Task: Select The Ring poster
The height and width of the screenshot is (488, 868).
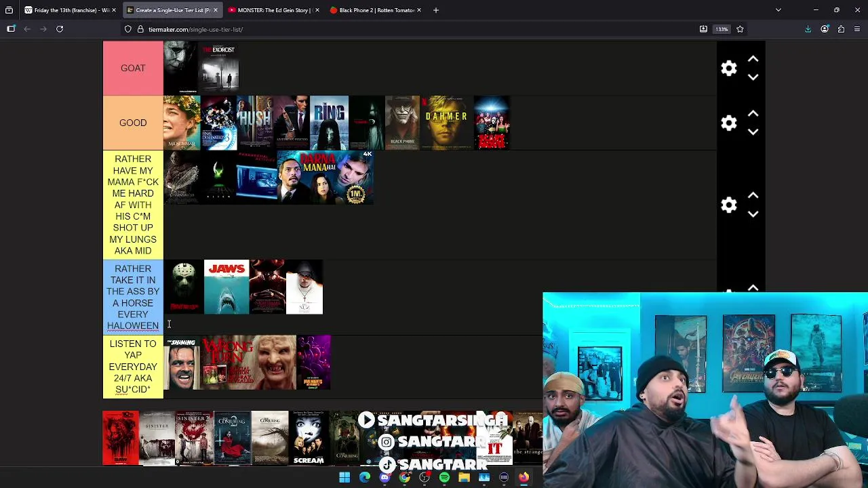Action: pyautogui.click(x=329, y=123)
